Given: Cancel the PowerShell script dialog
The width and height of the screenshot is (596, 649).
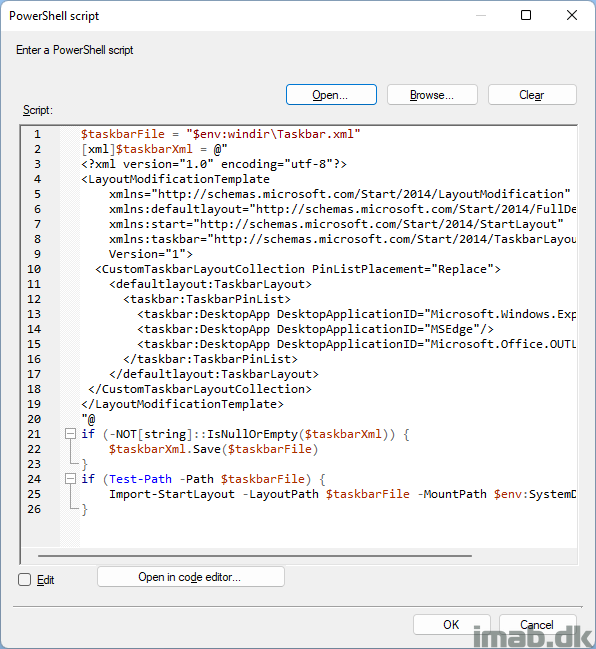Looking at the screenshot, I should point(537,624).
